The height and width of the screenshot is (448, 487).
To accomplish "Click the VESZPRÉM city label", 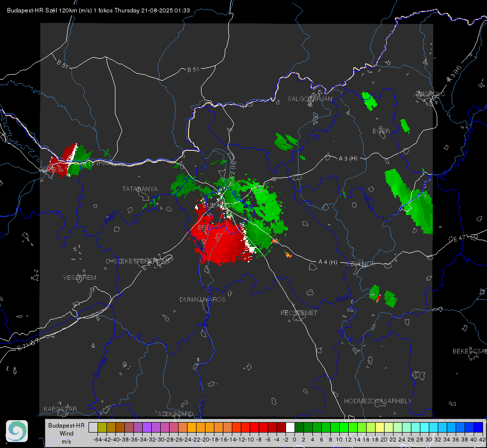I will tap(80, 277).
